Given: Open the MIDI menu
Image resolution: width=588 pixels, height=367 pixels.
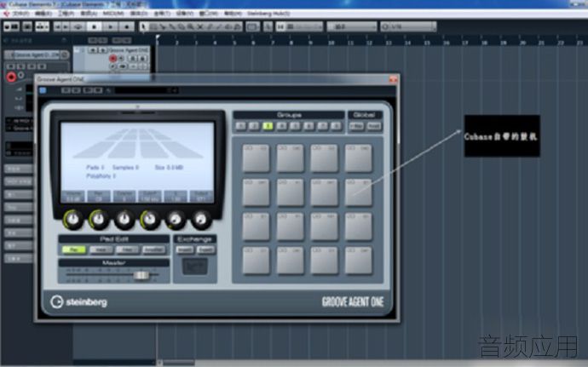Looking at the screenshot, I should 113,14.
